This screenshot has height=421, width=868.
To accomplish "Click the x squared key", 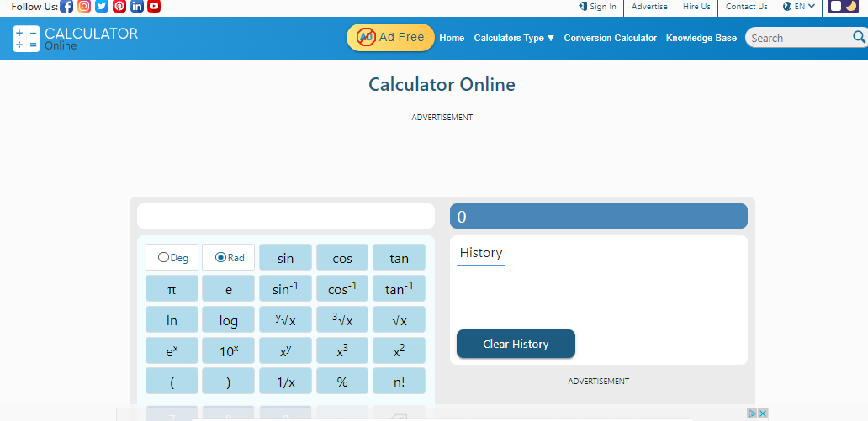I will click(400, 350).
